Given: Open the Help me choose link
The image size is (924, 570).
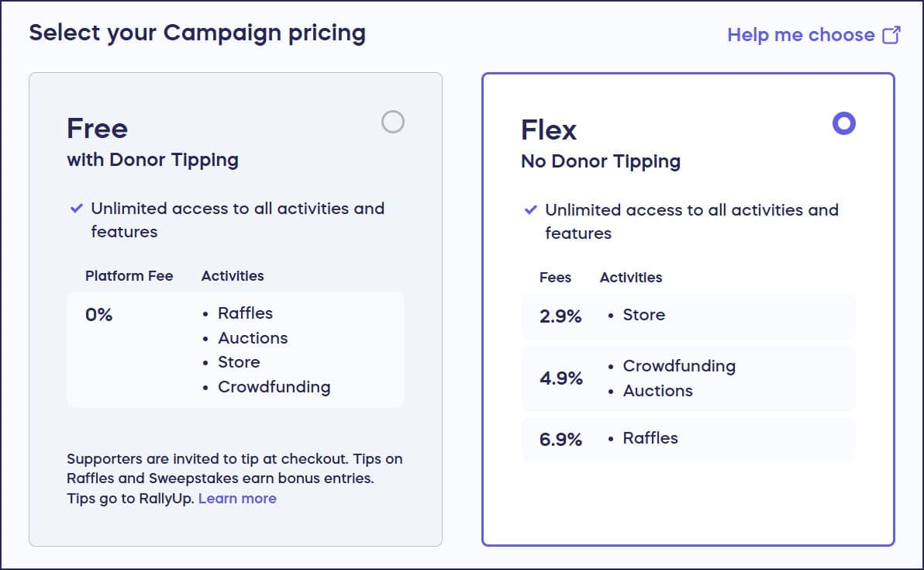Looking at the screenshot, I should point(801,35).
